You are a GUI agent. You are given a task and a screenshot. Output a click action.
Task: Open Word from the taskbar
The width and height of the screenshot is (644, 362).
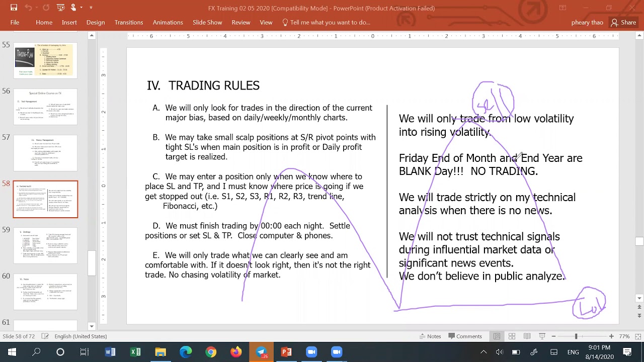tap(110, 352)
